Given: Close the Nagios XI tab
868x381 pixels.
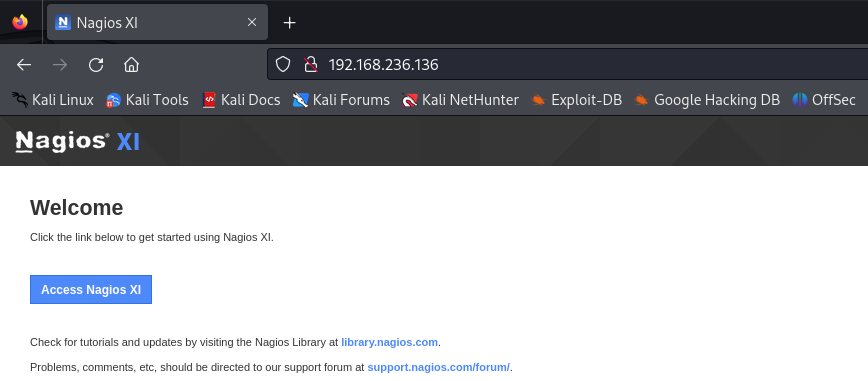Looking at the screenshot, I should tap(252, 22).
